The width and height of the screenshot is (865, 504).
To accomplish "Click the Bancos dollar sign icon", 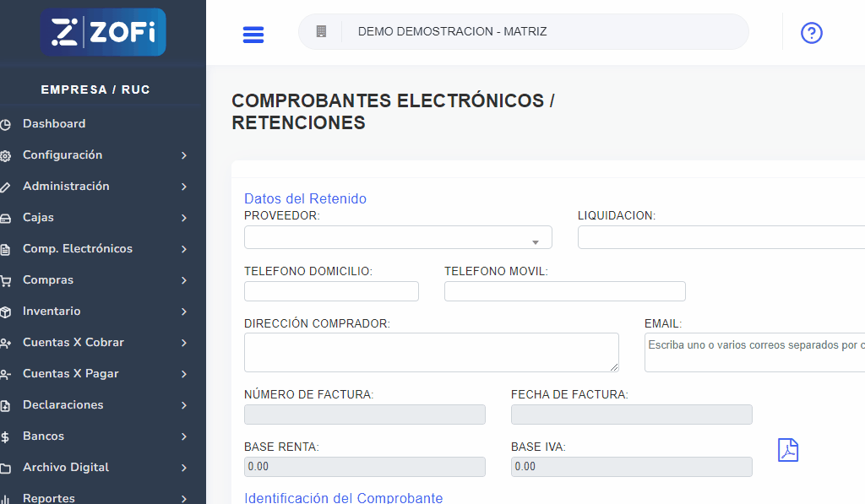I will (6, 437).
